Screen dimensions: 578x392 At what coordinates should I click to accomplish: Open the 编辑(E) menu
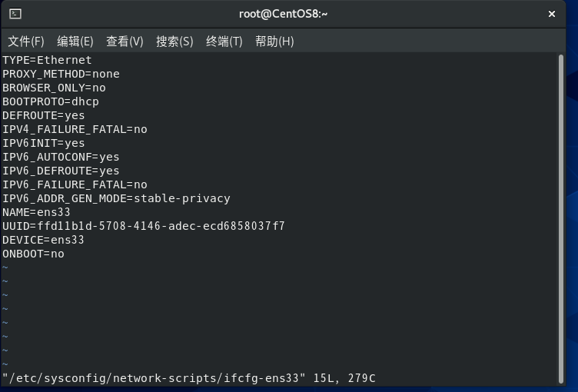click(x=75, y=42)
